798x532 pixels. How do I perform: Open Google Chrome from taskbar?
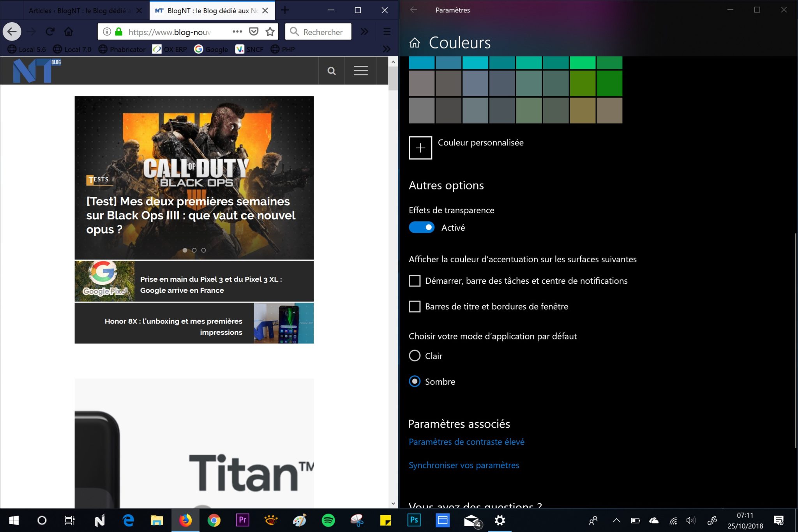(214, 520)
